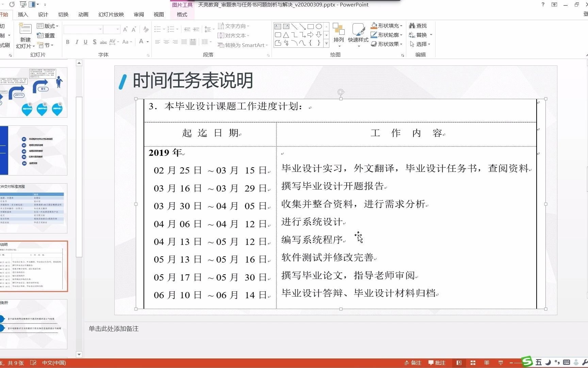Open the Shape Fill tool (形状填充)

coord(386,25)
